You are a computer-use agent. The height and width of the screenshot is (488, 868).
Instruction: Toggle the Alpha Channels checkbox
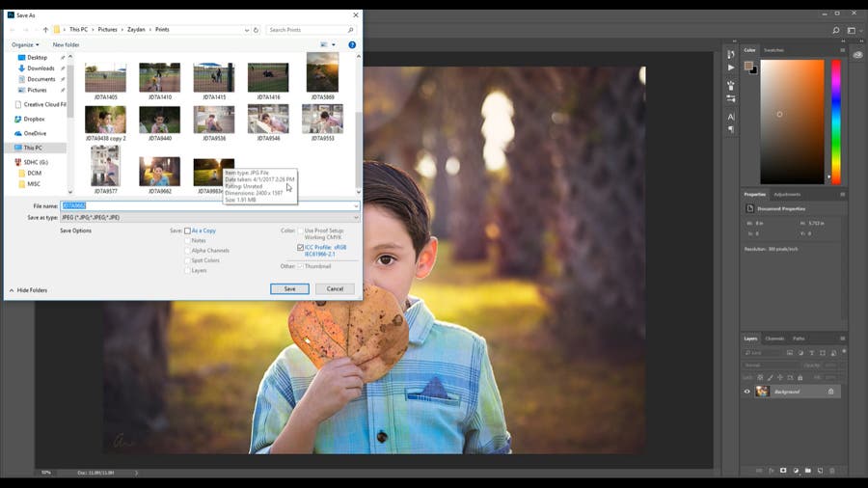187,251
